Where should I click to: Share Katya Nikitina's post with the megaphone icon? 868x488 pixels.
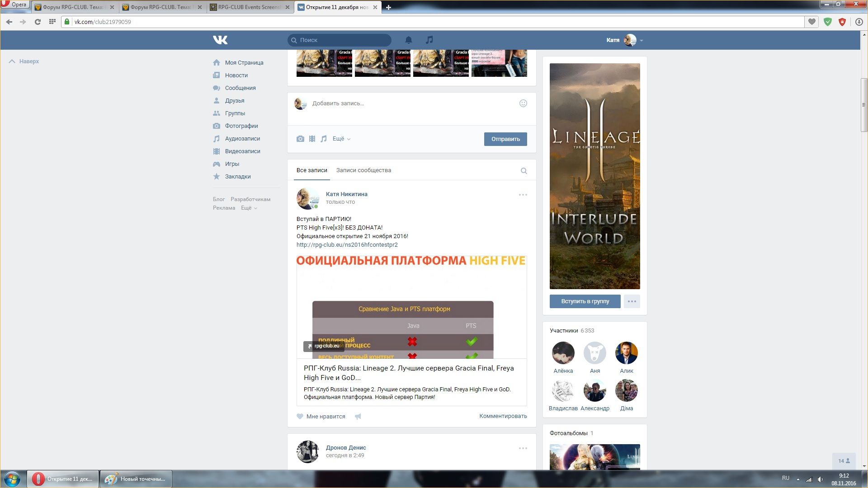click(358, 417)
